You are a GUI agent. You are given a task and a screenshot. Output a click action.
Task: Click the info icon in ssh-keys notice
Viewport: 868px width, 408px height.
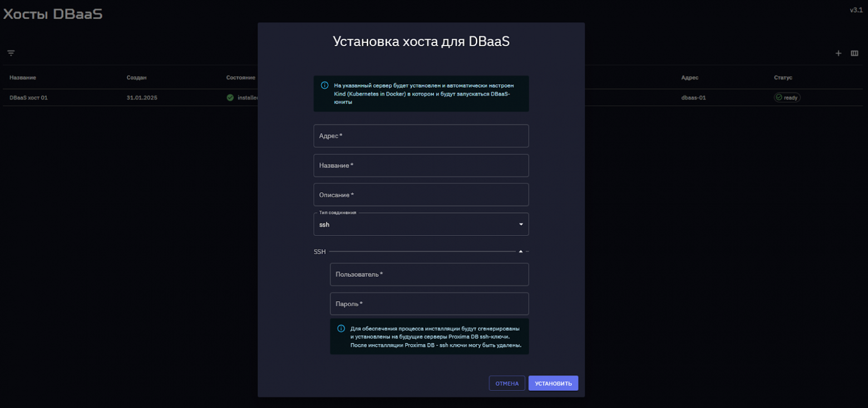341,329
